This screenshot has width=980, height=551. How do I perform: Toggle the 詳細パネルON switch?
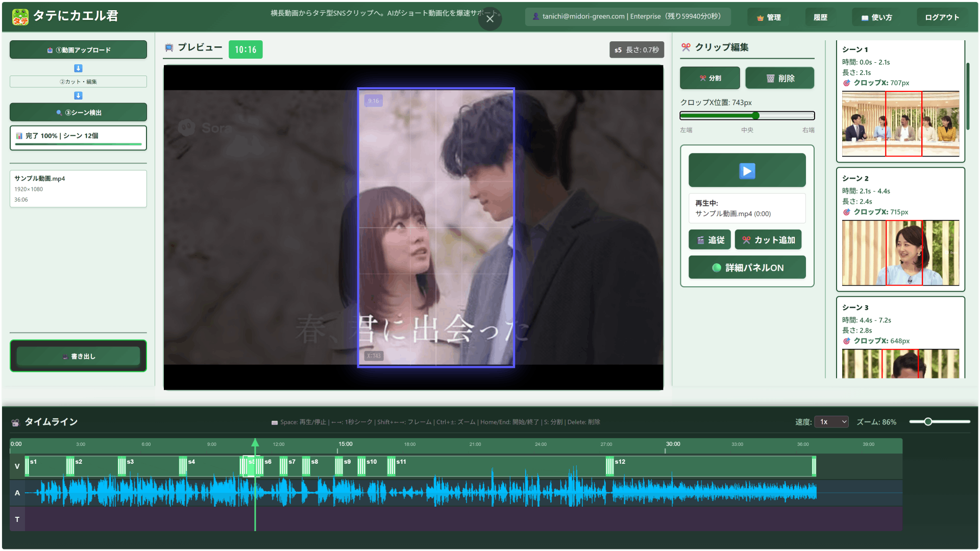(747, 268)
